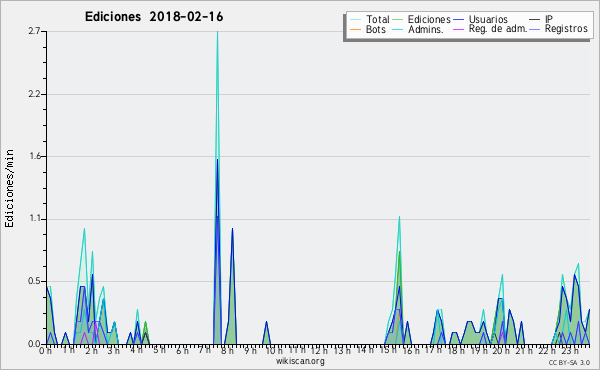Click the '10 h' x-axis label
Image resolution: width=600 pixels, height=370 pixels.
tap(274, 351)
